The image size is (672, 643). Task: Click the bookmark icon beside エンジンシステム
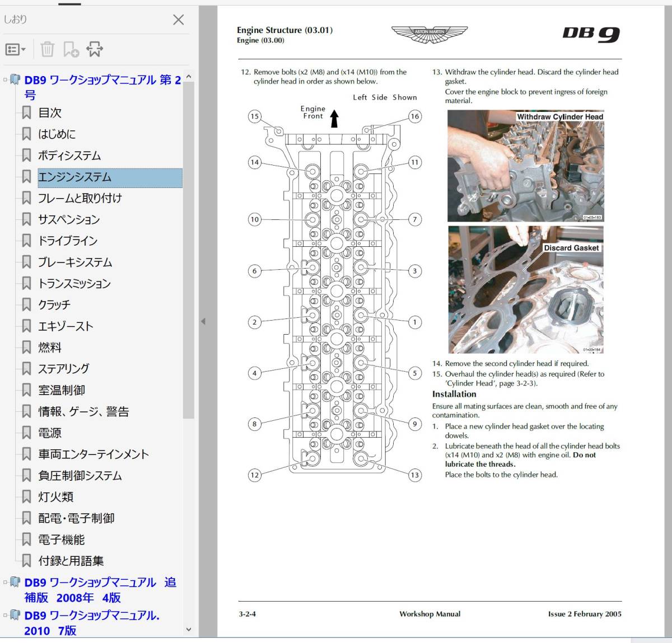click(26, 177)
